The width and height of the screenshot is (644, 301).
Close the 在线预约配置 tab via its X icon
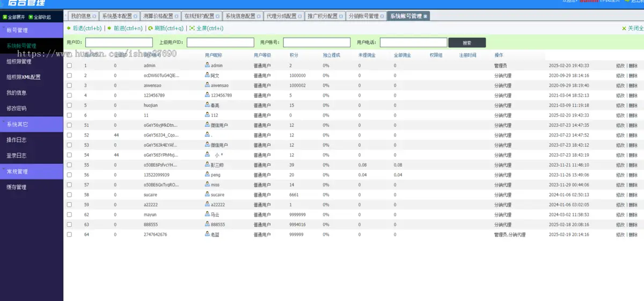click(217, 16)
